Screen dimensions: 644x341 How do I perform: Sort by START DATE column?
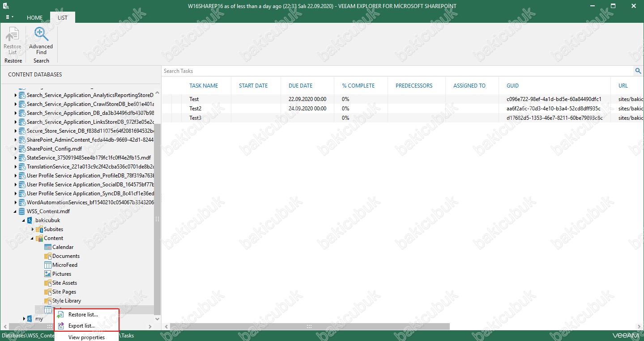click(x=253, y=85)
